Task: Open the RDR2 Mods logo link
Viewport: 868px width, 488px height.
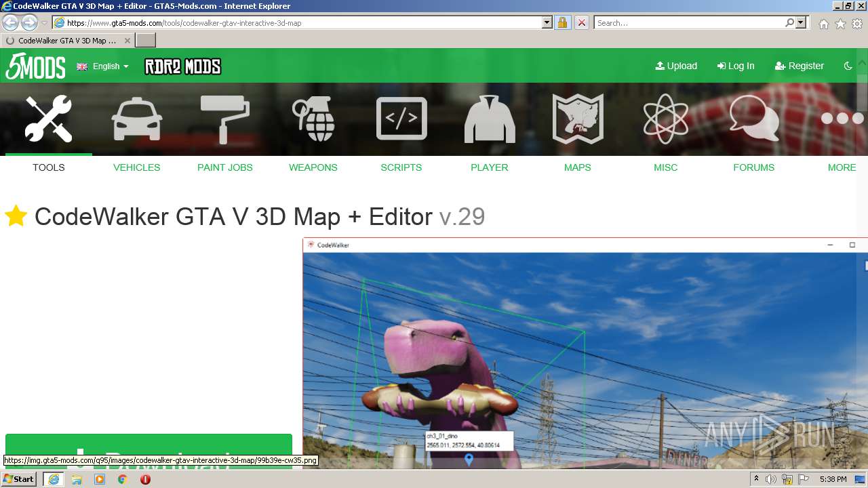Action: [x=182, y=66]
